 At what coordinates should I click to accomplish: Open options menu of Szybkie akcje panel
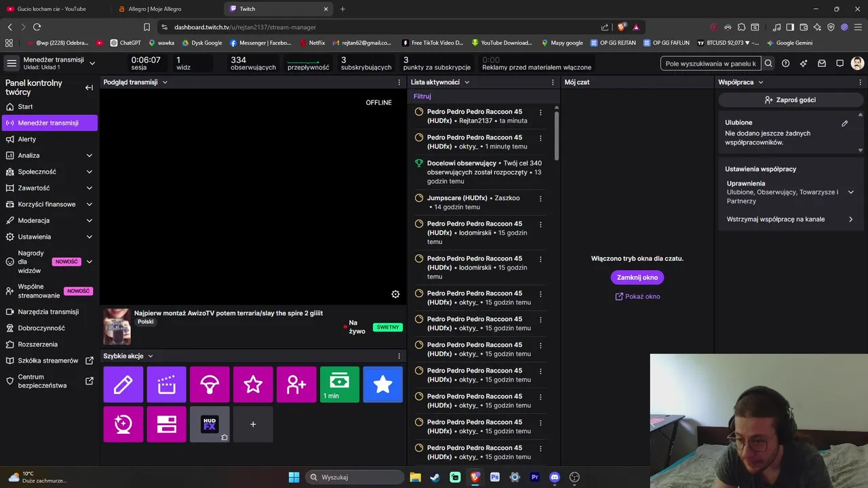point(399,356)
